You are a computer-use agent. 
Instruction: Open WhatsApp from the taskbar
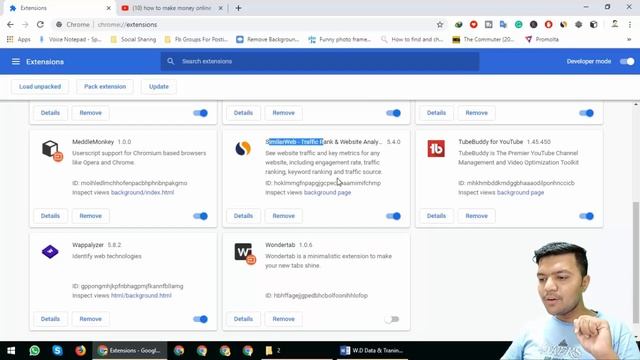35,350
